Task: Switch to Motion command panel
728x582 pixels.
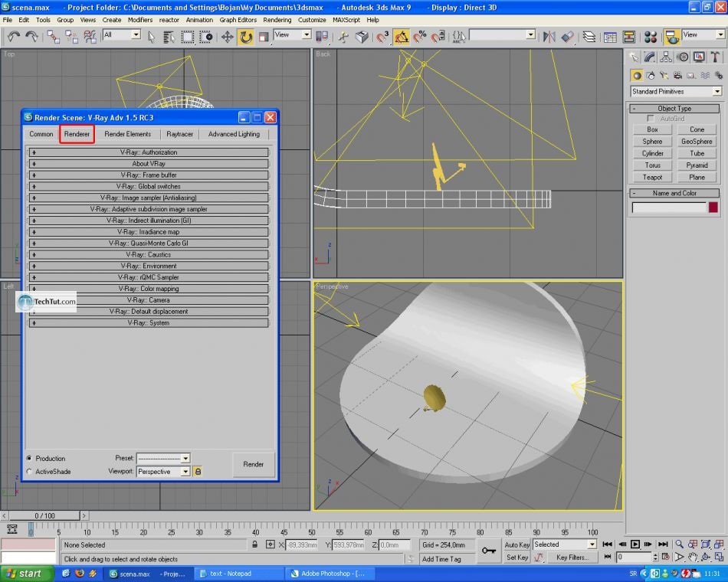Action: [x=683, y=57]
